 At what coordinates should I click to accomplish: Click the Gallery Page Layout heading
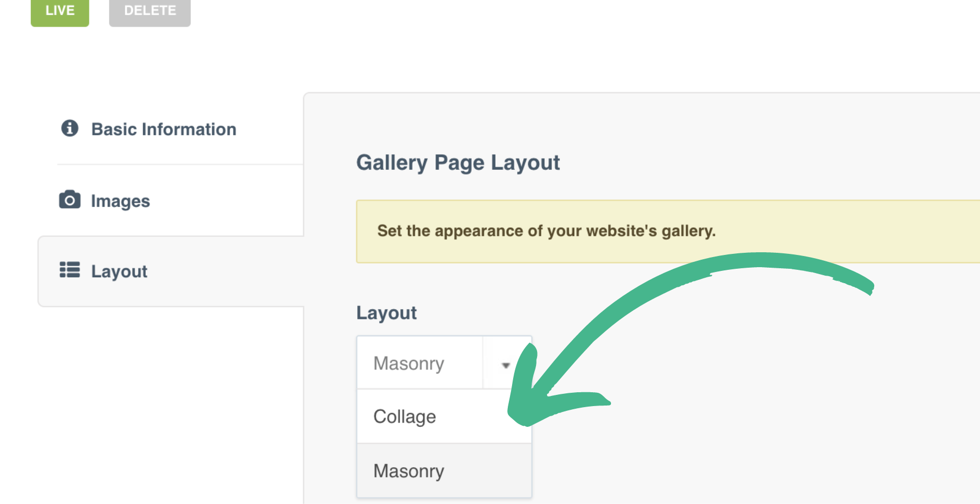point(458,163)
